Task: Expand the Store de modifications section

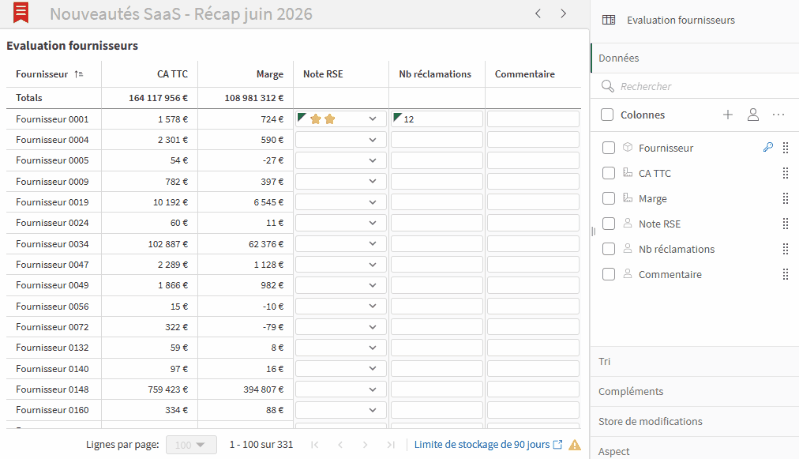Action: click(x=695, y=421)
